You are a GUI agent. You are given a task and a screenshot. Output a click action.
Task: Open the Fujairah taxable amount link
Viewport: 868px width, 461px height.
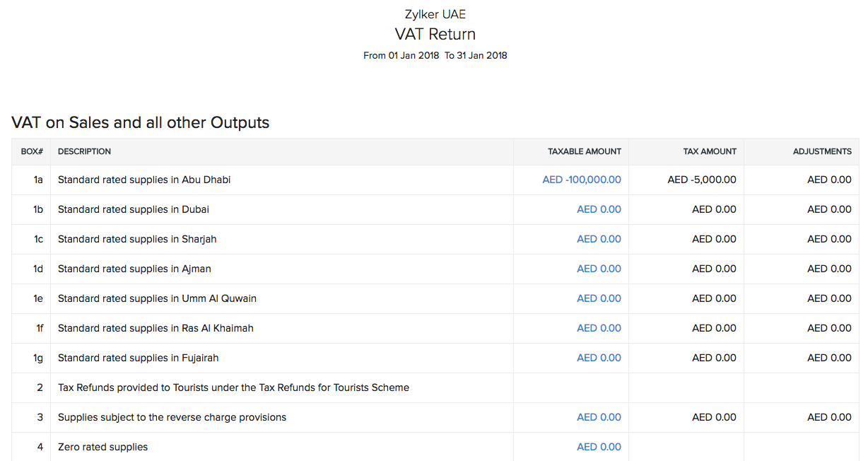coord(599,358)
